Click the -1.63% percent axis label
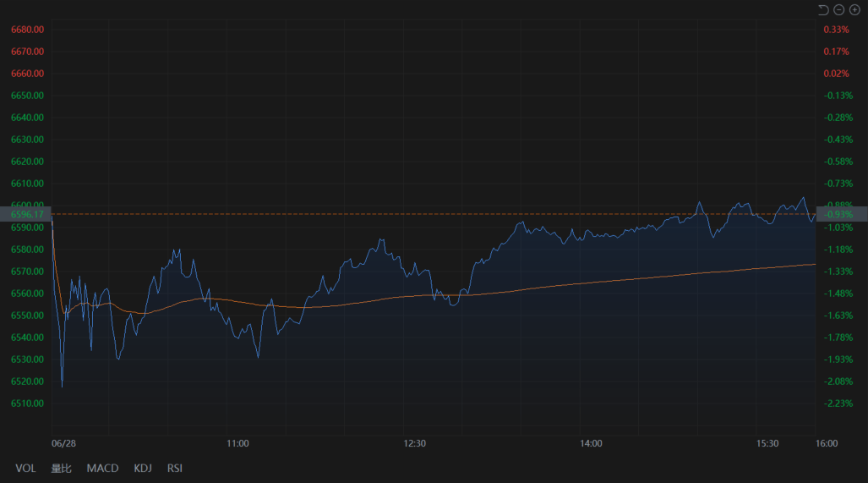This screenshot has height=483, width=868. tap(838, 316)
